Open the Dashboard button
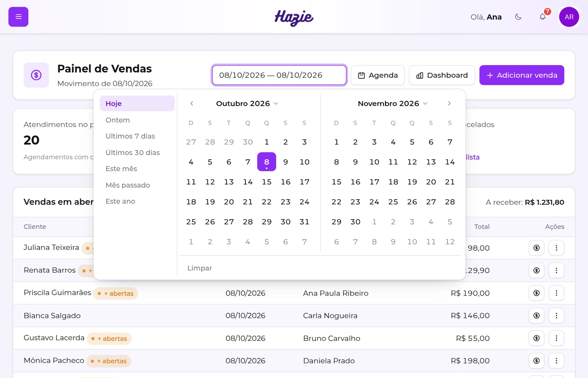 pos(442,75)
